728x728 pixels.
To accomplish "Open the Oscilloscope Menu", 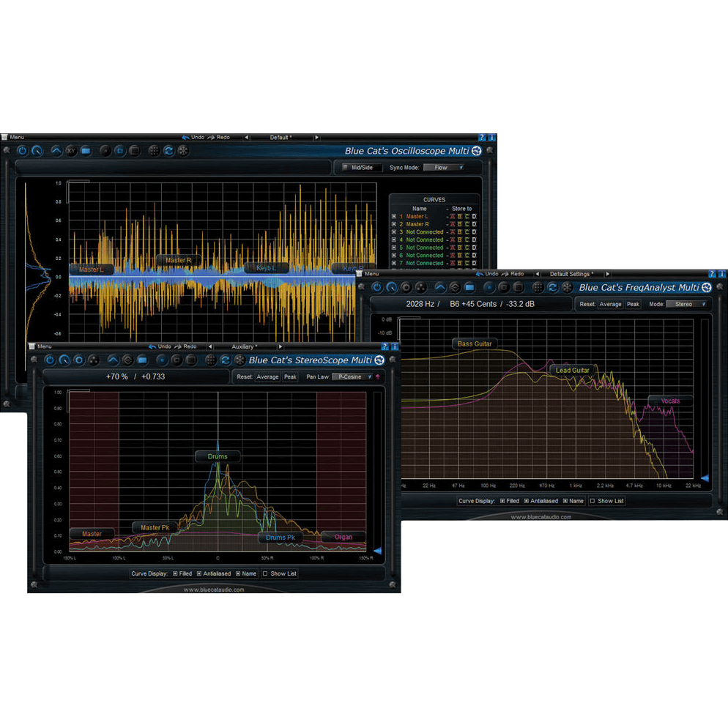I will click(x=13, y=137).
